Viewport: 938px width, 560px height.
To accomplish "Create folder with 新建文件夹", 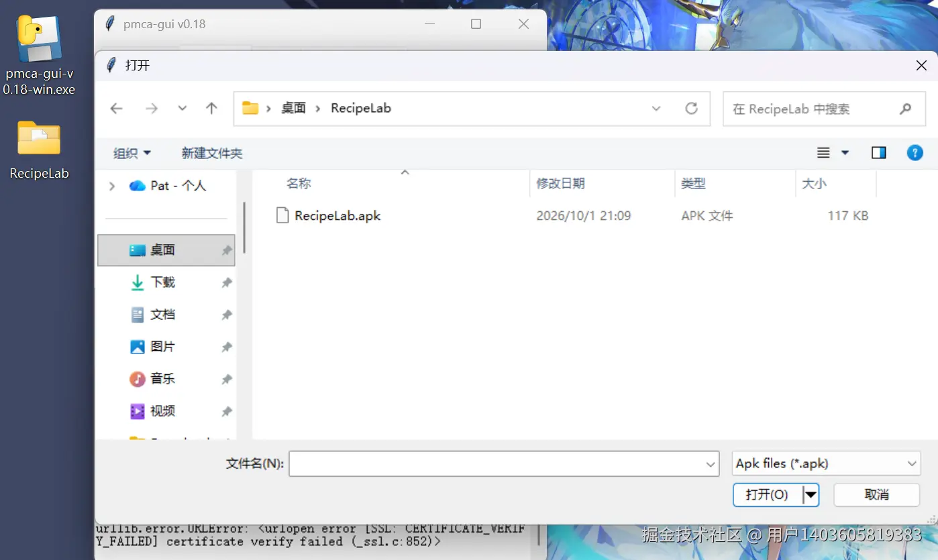I will click(x=212, y=154).
